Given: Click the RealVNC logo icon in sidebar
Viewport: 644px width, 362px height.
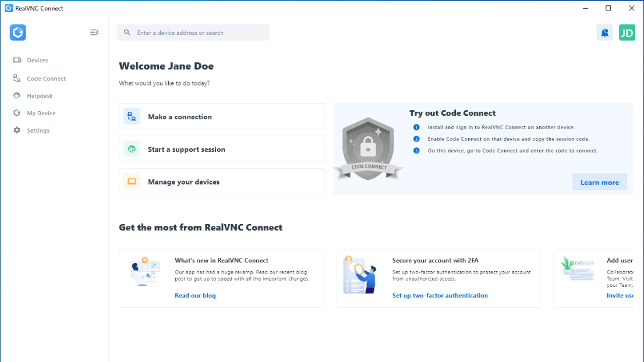Looking at the screenshot, I should pyautogui.click(x=18, y=33).
